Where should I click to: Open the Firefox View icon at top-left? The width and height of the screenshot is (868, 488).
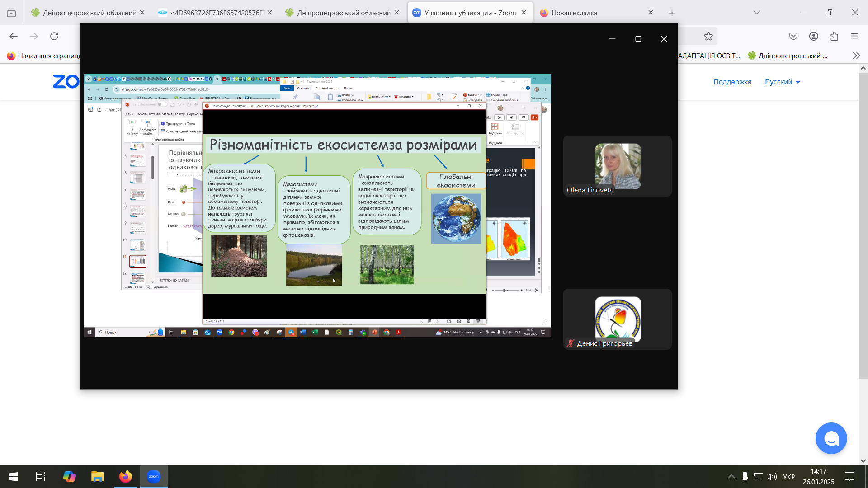pos(11,13)
